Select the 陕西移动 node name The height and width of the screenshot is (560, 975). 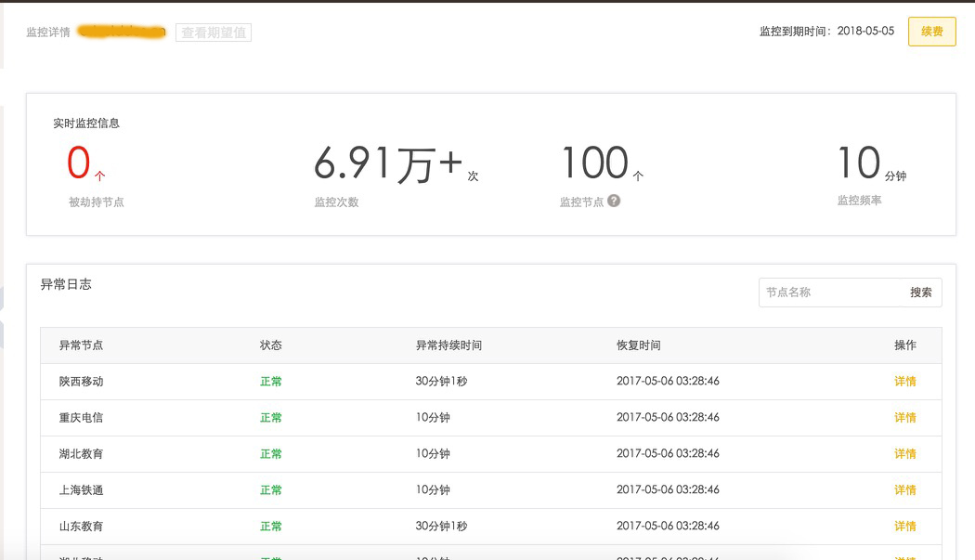[81, 382]
